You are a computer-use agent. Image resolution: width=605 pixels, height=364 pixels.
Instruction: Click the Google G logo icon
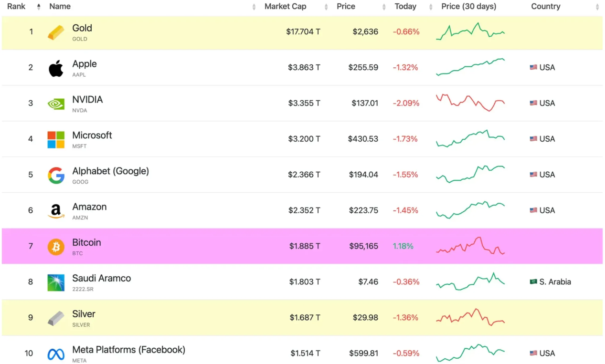pos(56,175)
